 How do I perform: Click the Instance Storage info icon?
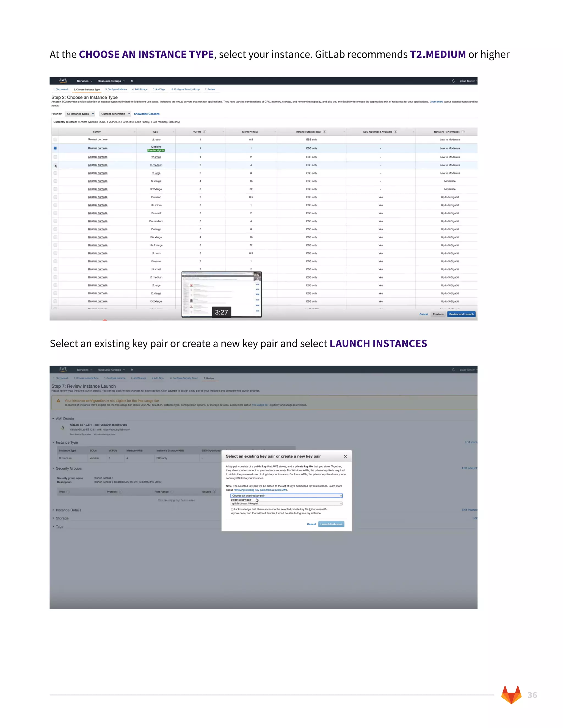(325, 132)
